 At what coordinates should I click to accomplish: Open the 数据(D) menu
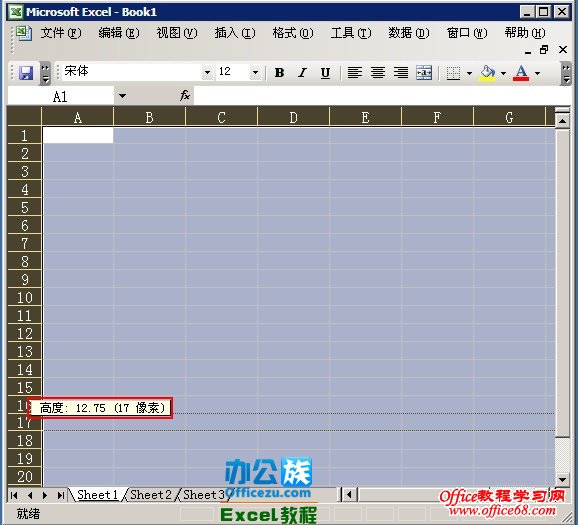tap(409, 33)
